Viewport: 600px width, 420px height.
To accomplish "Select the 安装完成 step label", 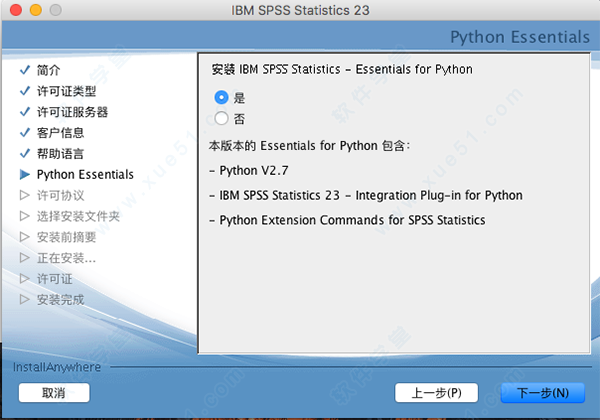I will pos(60,300).
